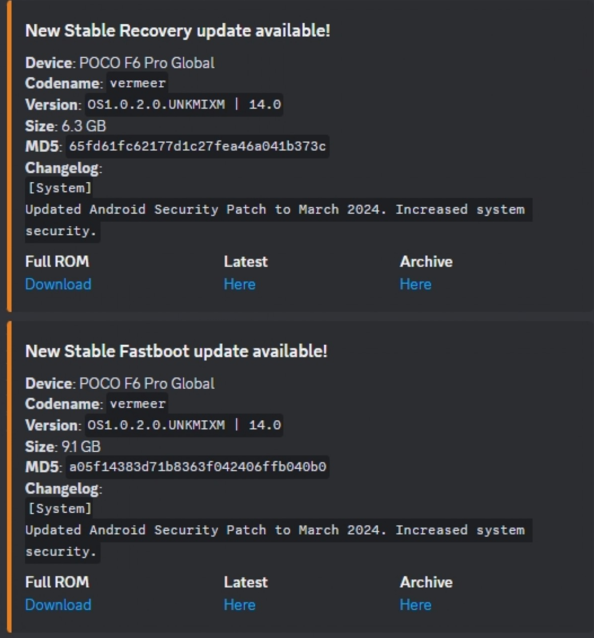Select the Fastboot update 'Archive' heading
Image resolution: width=594 pixels, height=638 pixels.
(x=426, y=582)
